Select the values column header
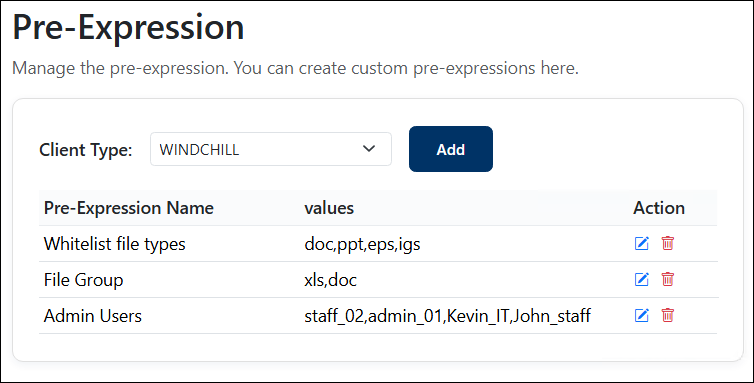The height and width of the screenshot is (383, 754). [x=329, y=208]
